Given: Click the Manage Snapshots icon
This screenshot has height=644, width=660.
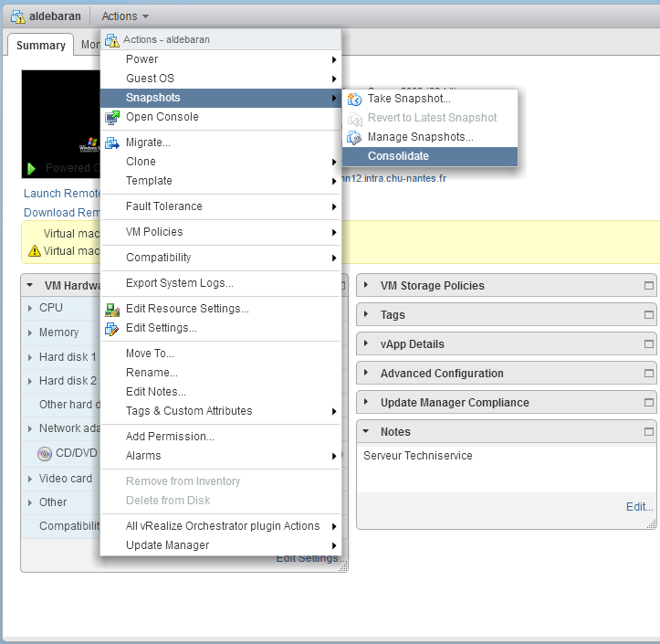Looking at the screenshot, I should [x=354, y=137].
